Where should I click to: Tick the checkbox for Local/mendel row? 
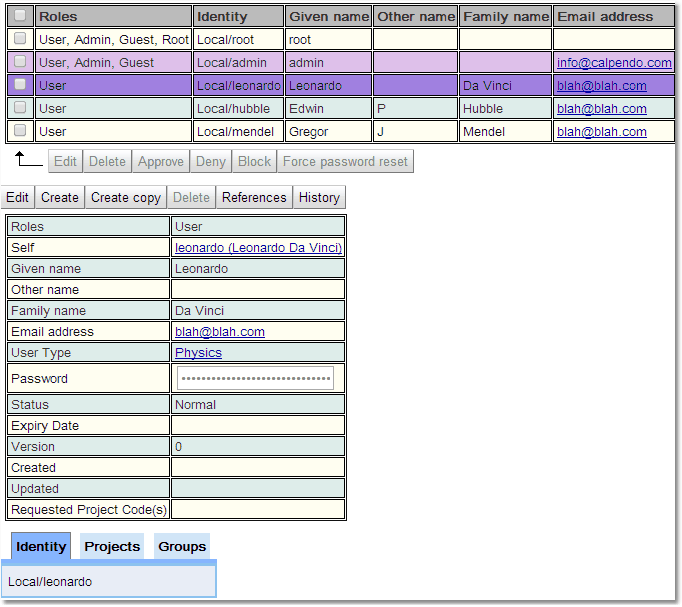coord(20,131)
